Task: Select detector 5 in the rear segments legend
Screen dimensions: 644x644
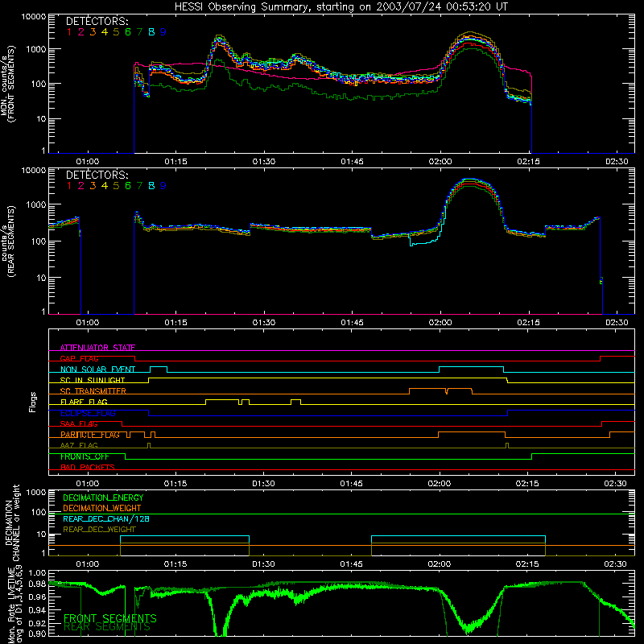Action: tap(116, 186)
